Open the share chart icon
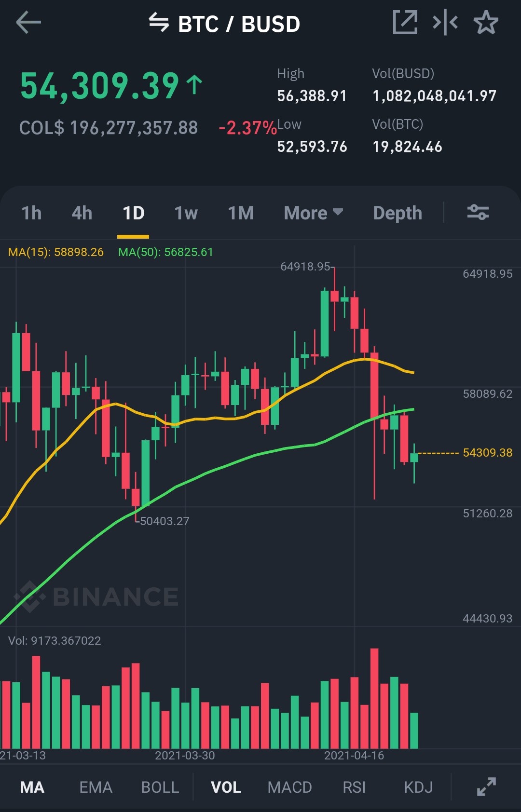 pyautogui.click(x=405, y=22)
